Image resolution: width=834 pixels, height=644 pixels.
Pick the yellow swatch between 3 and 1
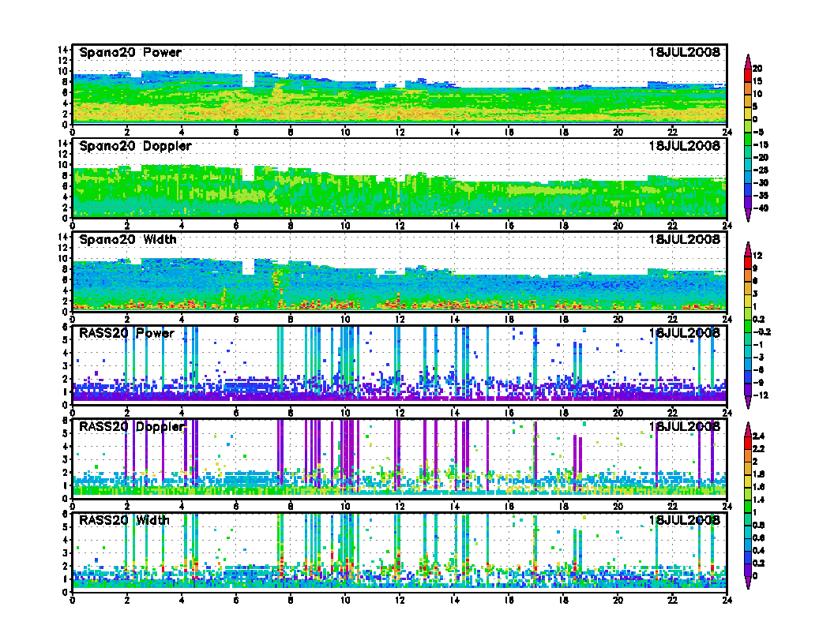[748, 300]
